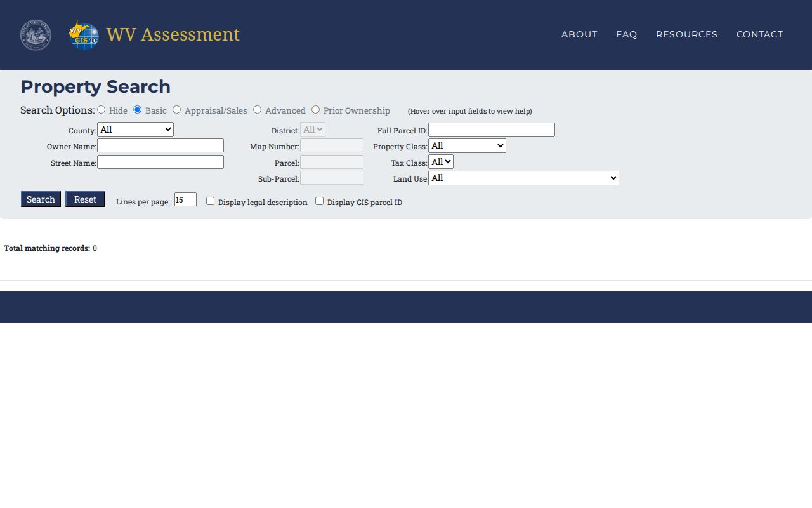Click the West Virginia state seal icon
The height and width of the screenshot is (508, 812).
coord(36,35)
